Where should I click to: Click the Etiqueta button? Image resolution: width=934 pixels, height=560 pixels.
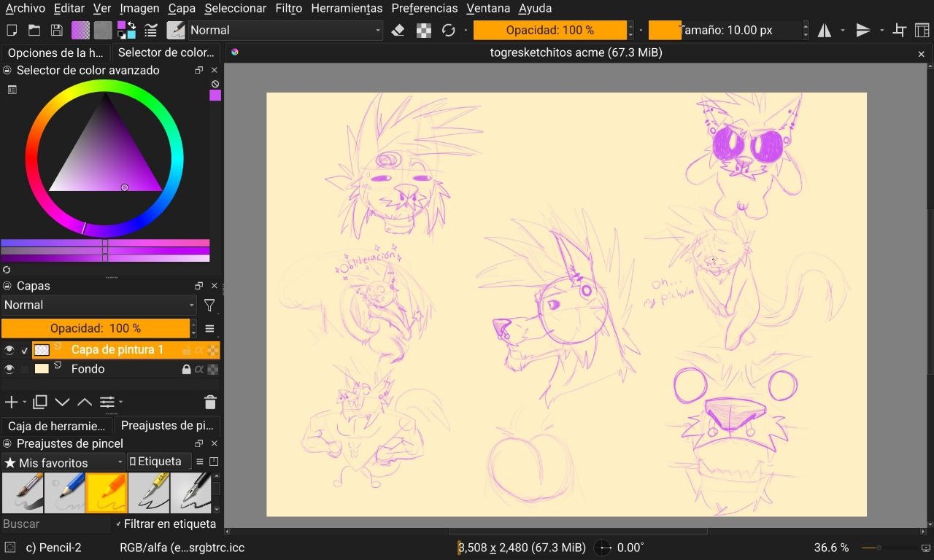(155, 462)
